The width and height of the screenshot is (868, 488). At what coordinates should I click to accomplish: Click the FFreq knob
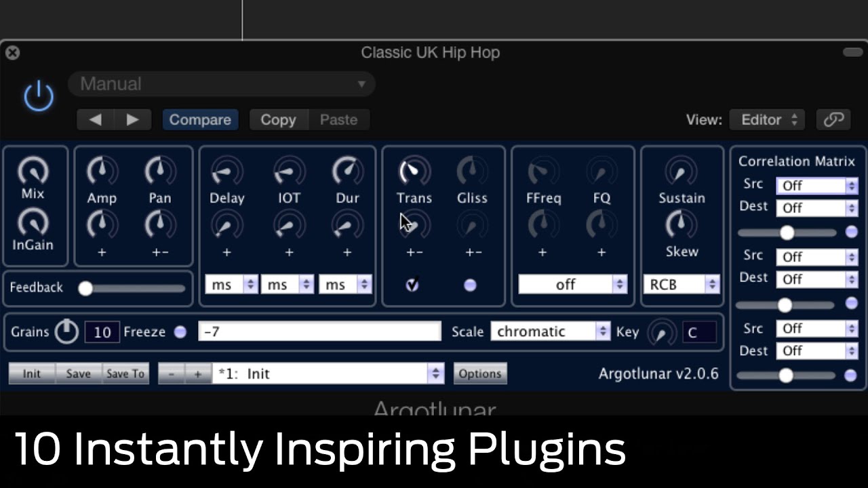click(543, 171)
